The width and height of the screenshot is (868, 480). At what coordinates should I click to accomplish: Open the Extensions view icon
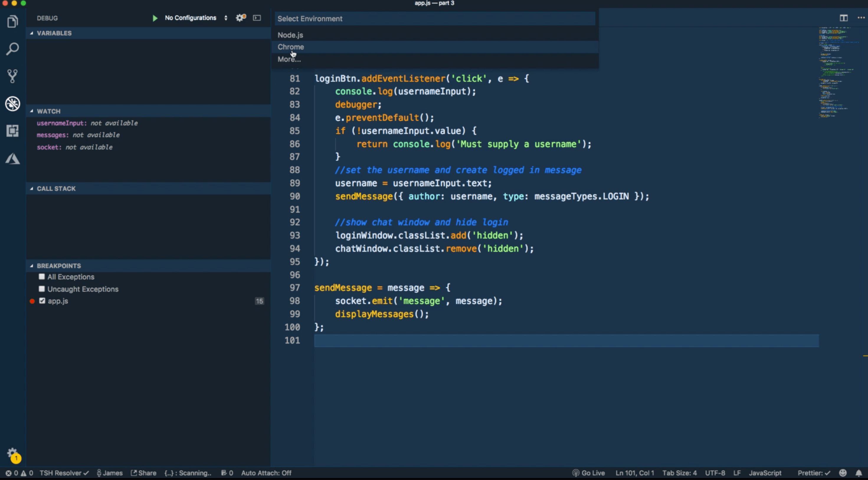12,131
